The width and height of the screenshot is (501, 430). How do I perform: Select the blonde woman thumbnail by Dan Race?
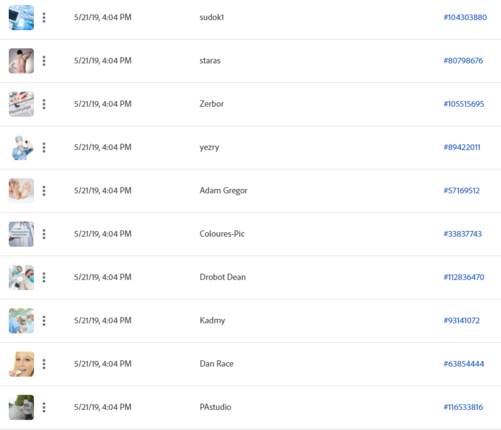[x=21, y=364]
